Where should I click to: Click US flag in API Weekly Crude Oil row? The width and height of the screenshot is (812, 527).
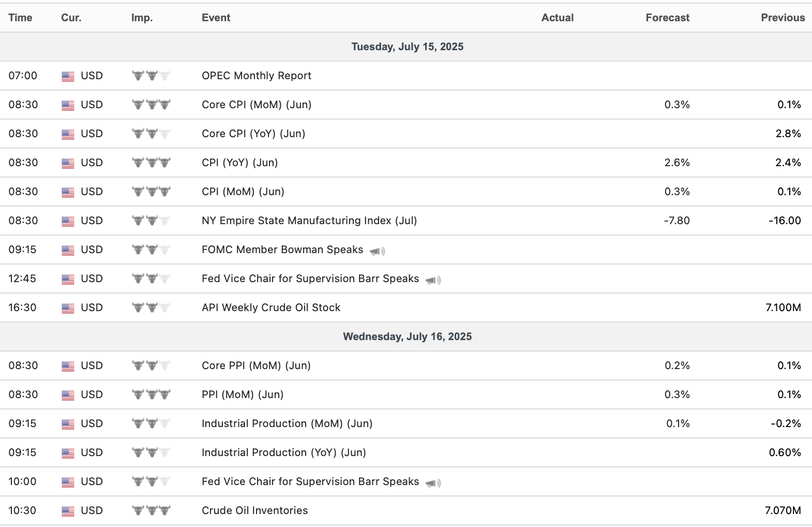point(68,308)
